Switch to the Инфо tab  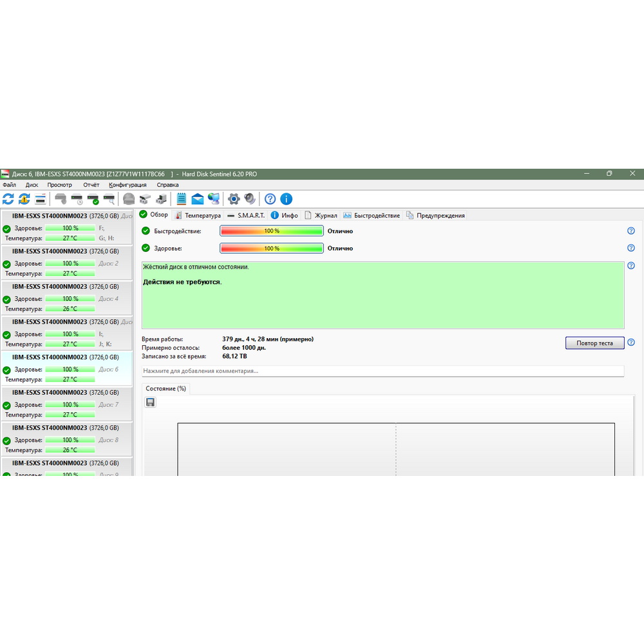coord(285,215)
